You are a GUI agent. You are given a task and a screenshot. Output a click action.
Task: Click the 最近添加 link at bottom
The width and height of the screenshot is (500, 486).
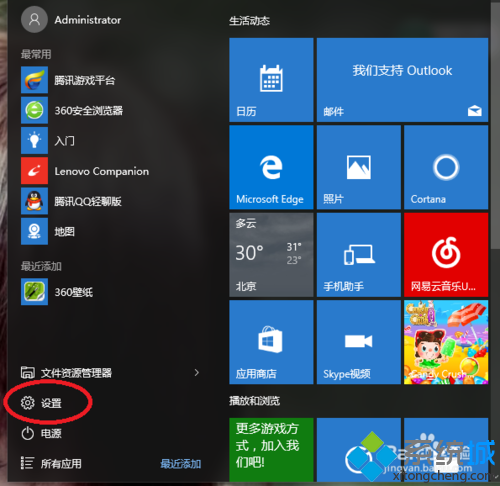point(181,464)
